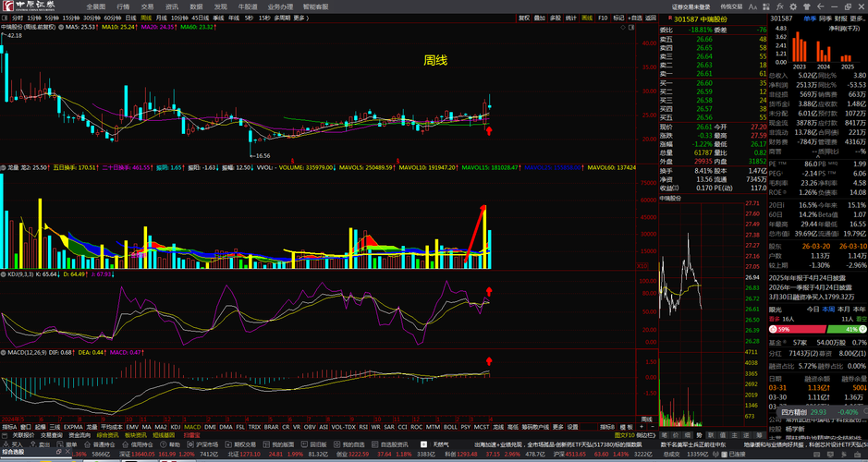This screenshot has width=868, height=462.
Task: Expand 更多 in financial mini-chart header
Action: coord(859,18)
